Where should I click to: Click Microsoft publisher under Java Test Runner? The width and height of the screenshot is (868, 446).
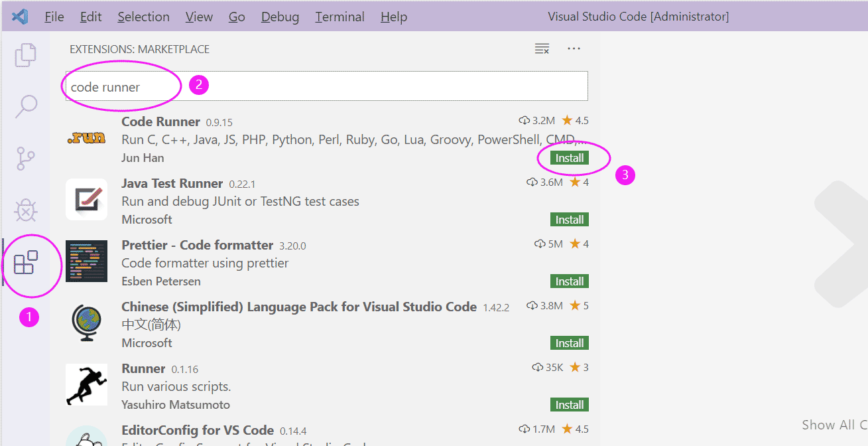pyautogui.click(x=147, y=220)
